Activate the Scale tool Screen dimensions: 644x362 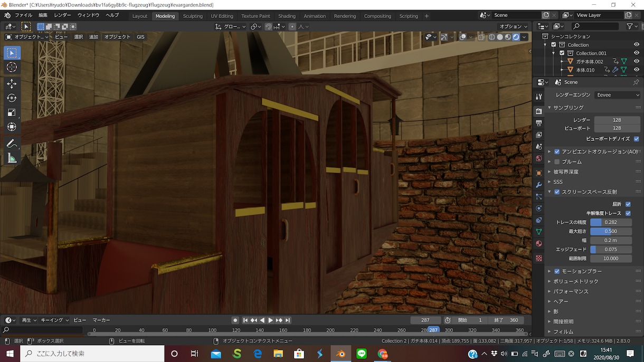point(12,112)
